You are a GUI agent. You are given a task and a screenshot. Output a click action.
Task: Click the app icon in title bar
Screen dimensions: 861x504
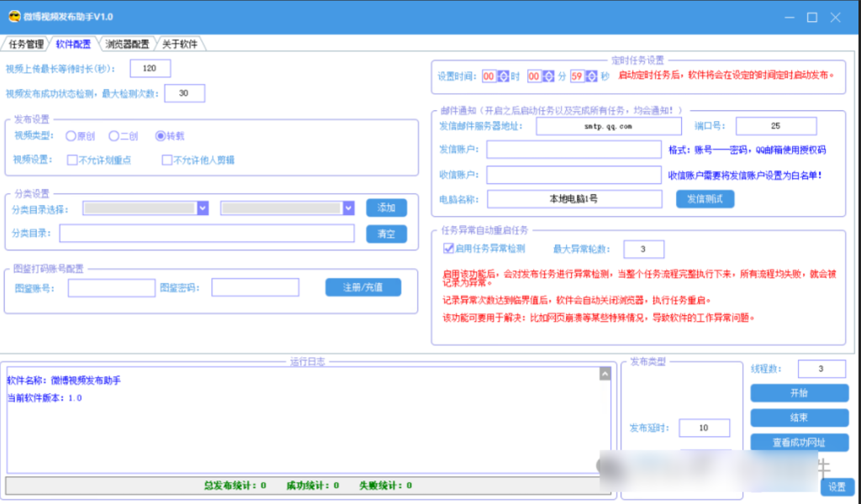coord(13,17)
